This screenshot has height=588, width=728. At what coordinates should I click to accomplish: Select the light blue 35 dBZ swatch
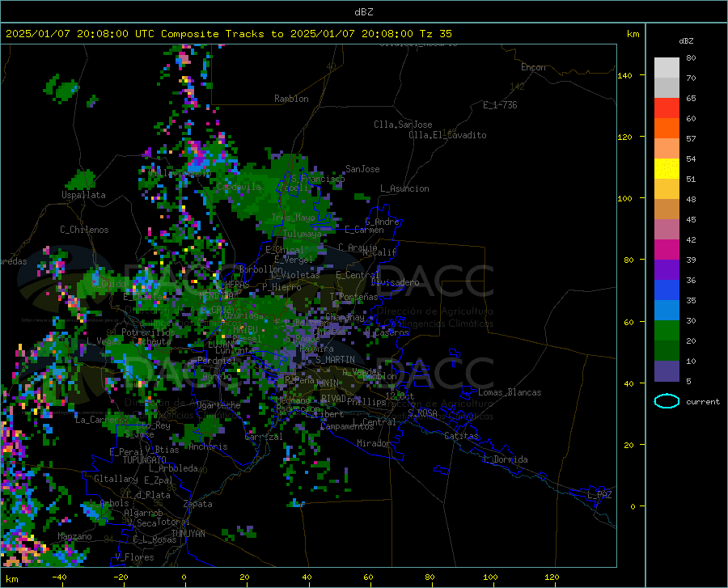point(667,311)
